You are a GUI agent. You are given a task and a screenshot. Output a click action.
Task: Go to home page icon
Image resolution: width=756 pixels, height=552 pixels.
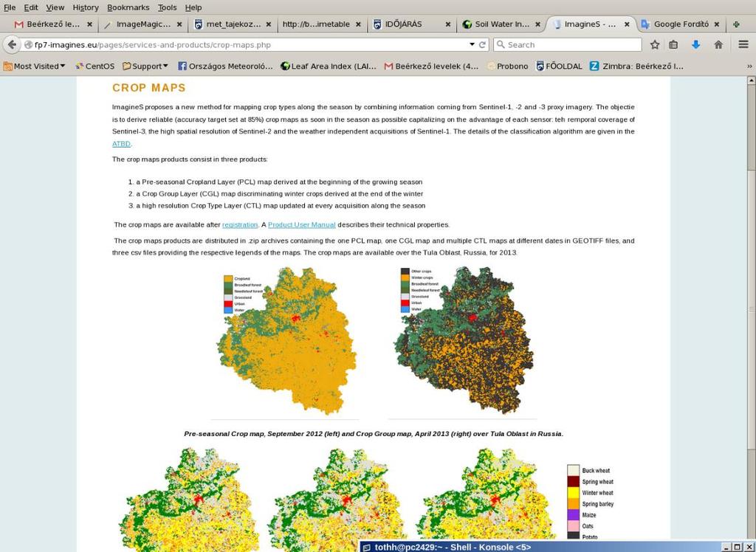click(718, 45)
